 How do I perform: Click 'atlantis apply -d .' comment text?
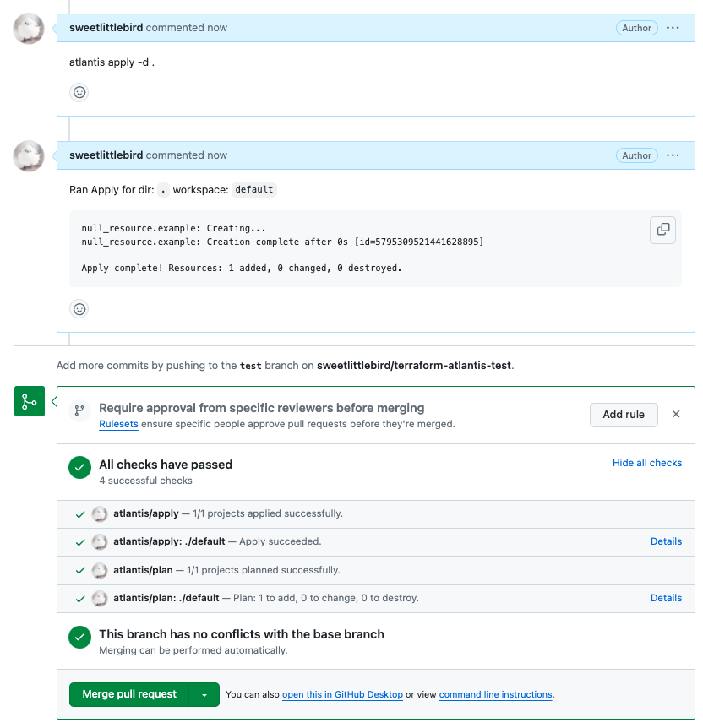(112, 62)
